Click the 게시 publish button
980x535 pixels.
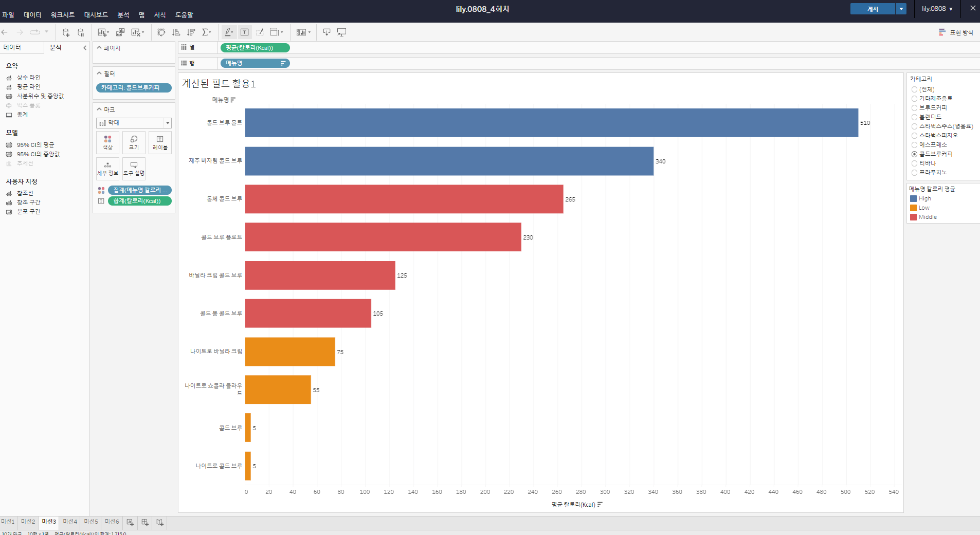click(873, 9)
